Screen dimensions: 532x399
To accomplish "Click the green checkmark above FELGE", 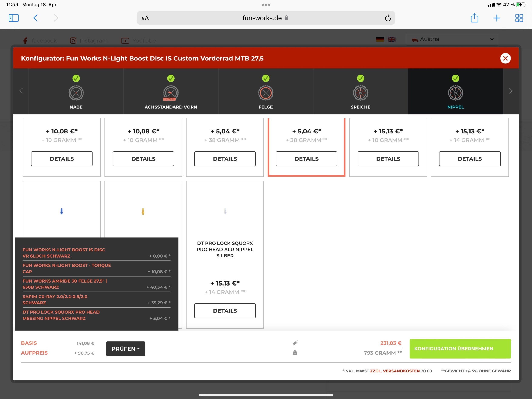I will (x=266, y=78).
